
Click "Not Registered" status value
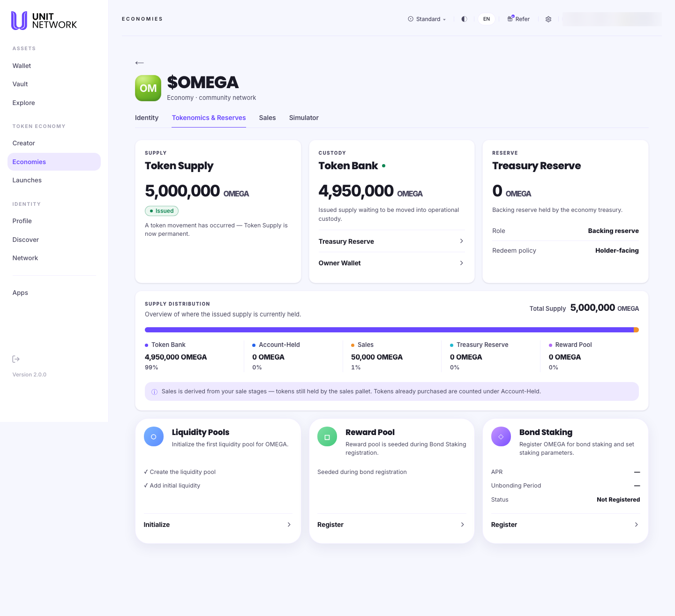coord(618,500)
